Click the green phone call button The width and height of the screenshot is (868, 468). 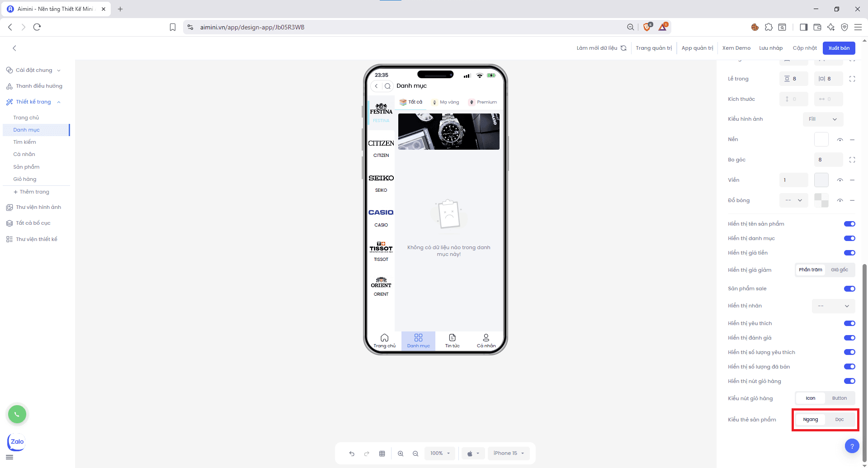17,414
